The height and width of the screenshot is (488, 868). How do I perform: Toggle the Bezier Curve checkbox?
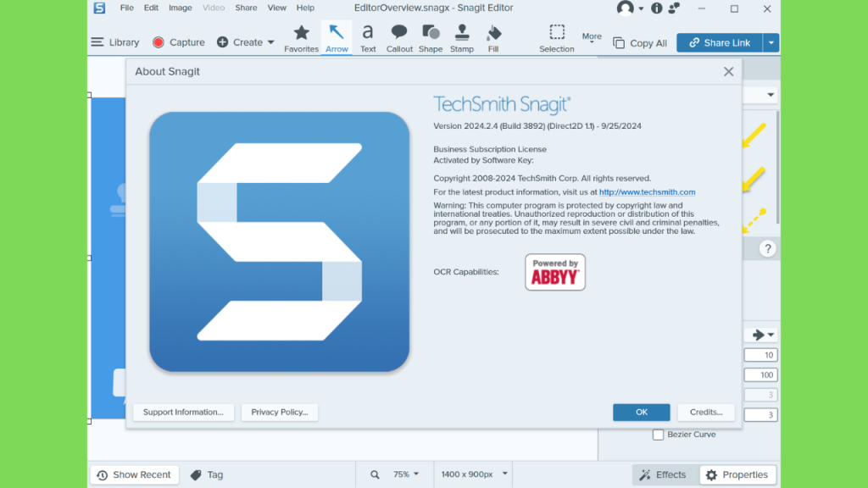click(658, 435)
